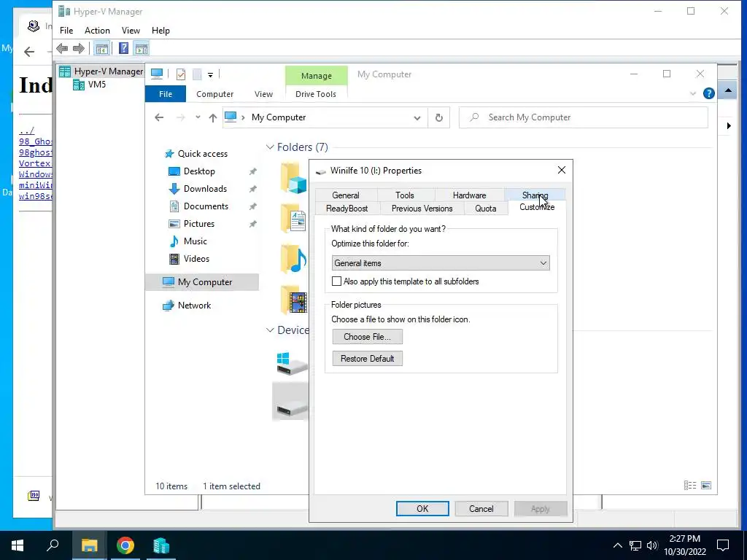Switch to the General tab in Properties
Viewport: 747px width, 560px height.
[346, 195]
